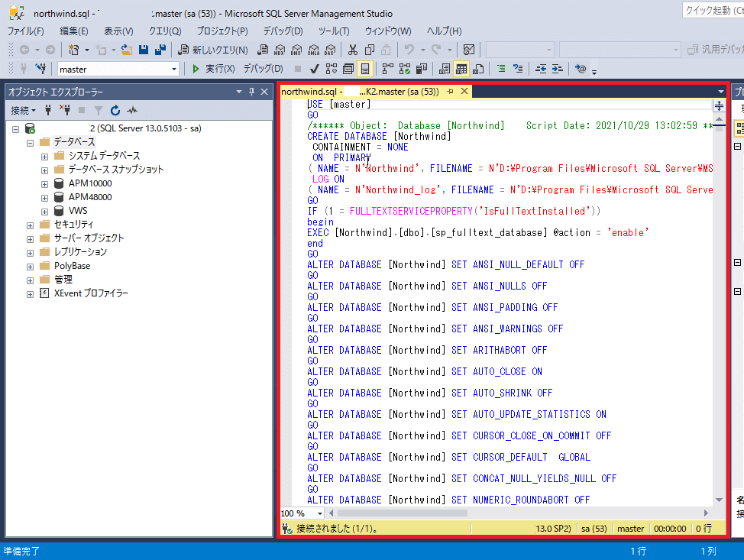Image resolution: width=744 pixels, height=560 pixels.
Task: Click the Cut scissors icon in toolbar
Action: 352,50
